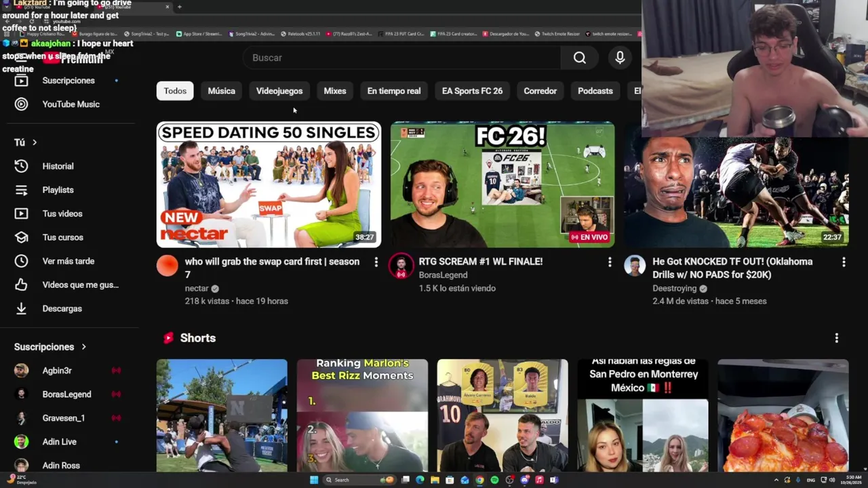Select the Música filter chip
Screen dimensions: 868x488
click(x=221, y=91)
